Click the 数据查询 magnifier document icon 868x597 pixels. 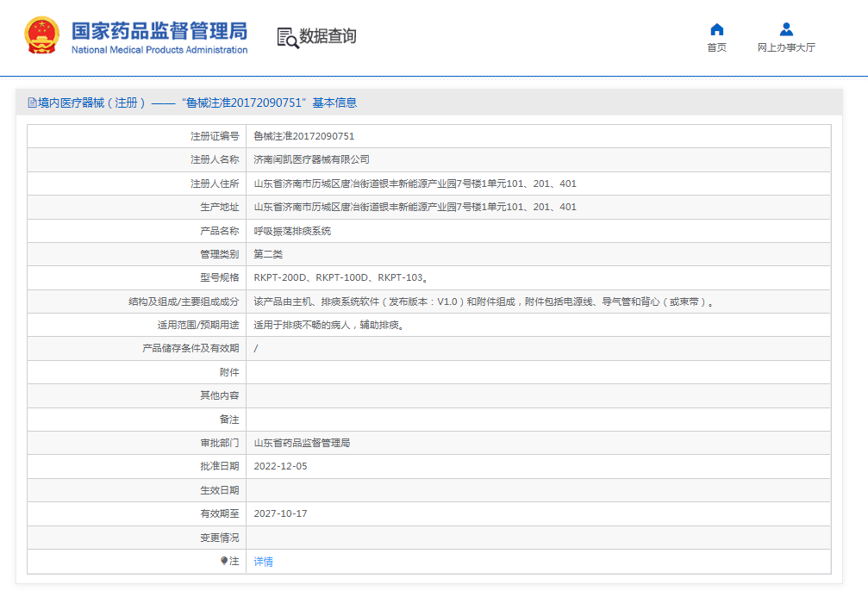(287, 37)
